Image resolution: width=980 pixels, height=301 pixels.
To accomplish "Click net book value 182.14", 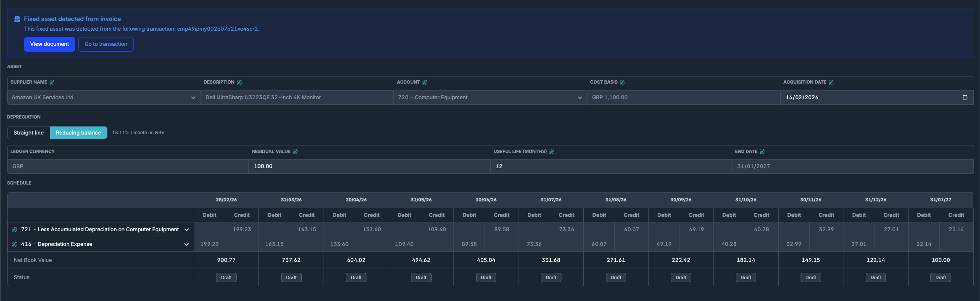I will (x=746, y=260).
